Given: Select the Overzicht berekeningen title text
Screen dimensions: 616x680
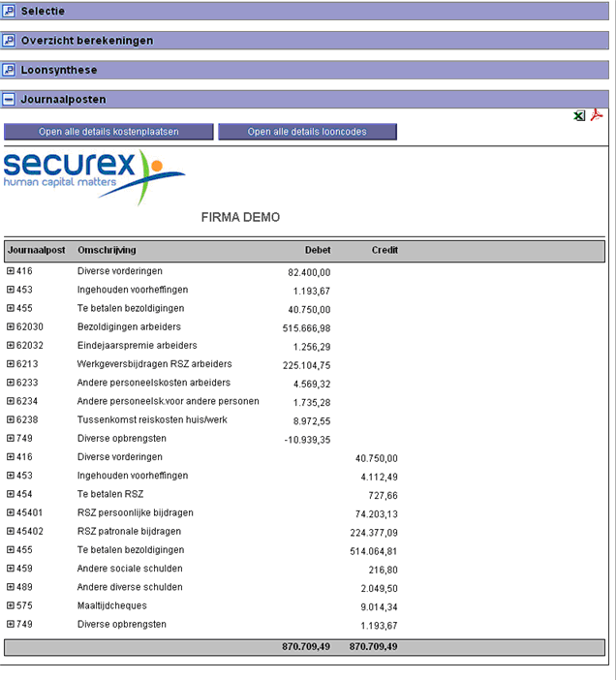Looking at the screenshot, I should (87, 41).
